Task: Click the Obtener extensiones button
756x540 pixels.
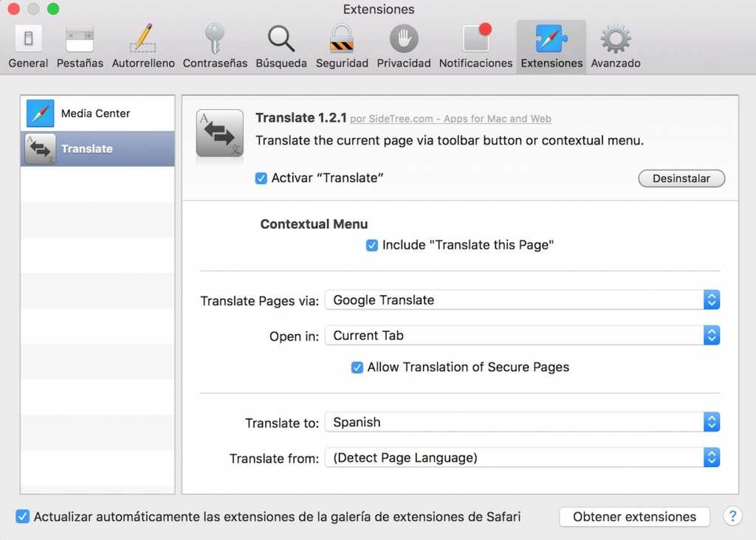Action: tap(634, 517)
